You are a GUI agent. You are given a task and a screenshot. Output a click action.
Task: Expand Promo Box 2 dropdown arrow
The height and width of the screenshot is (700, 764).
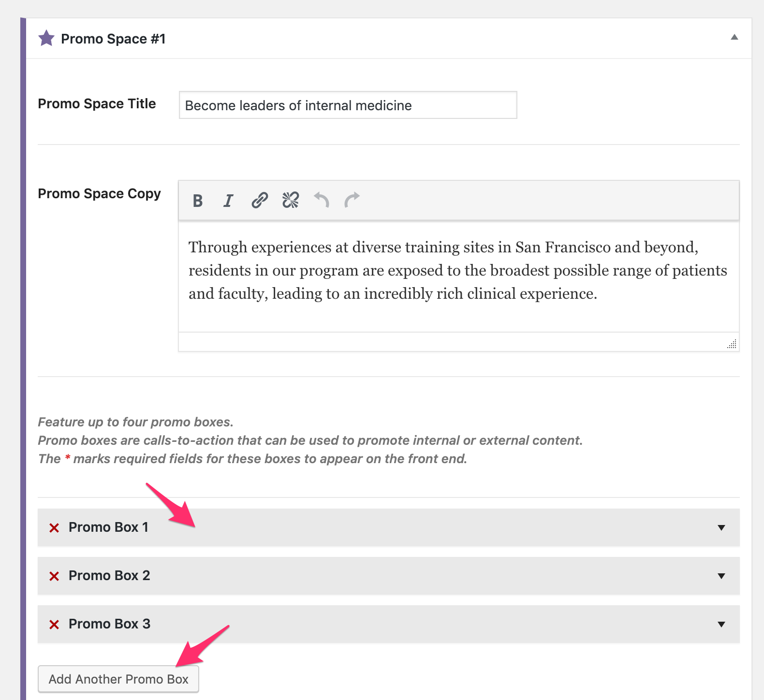pyautogui.click(x=721, y=576)
